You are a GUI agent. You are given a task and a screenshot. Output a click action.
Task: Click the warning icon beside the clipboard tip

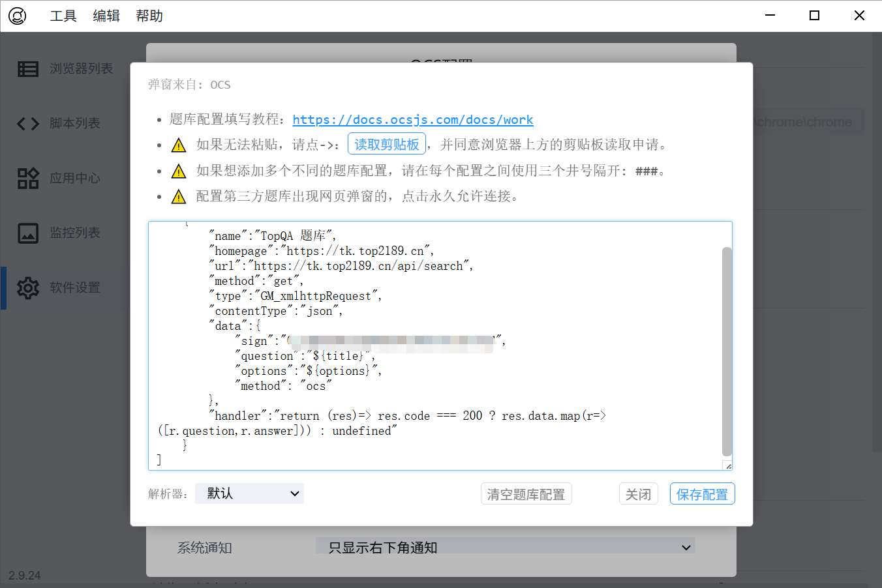pos(179,145)
